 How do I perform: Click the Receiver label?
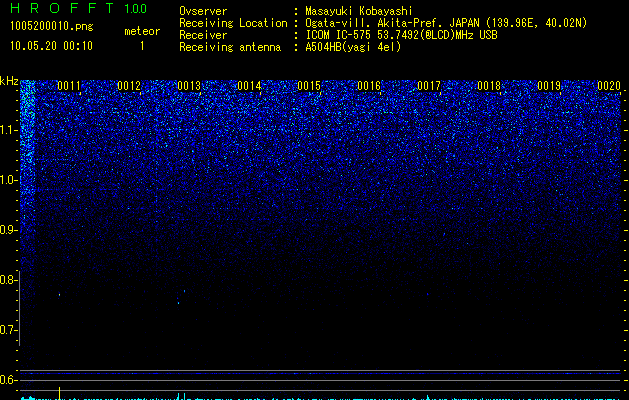click(203, 35)
